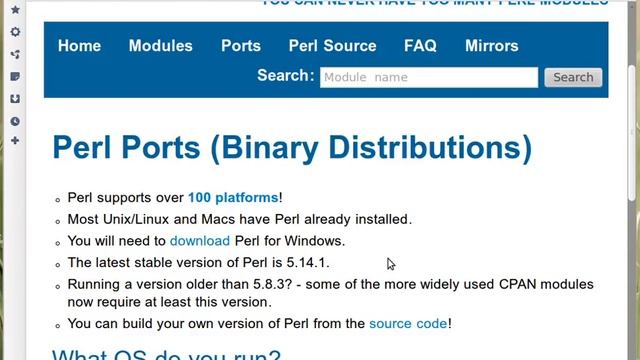Click the text 'latest stable version of Perl is 5.14.1'
640x360 pixels.
211,262
